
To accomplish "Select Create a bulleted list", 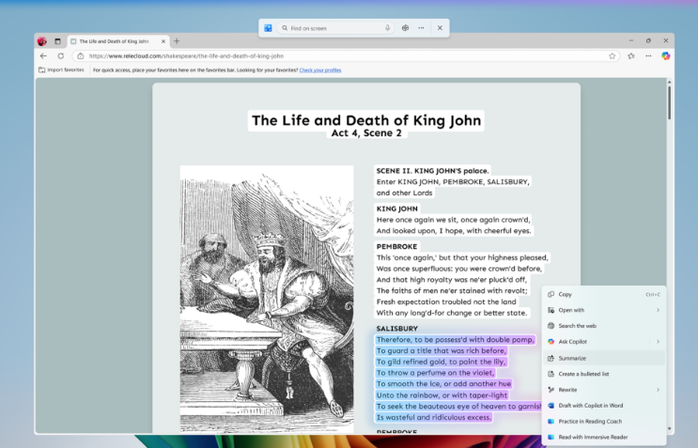I will (x=584, y=374).
